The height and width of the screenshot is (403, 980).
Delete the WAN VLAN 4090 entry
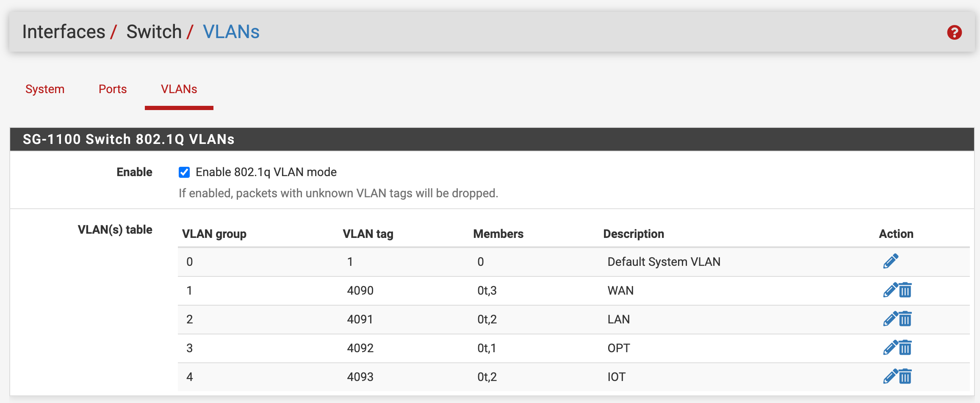tap(905, 290)
